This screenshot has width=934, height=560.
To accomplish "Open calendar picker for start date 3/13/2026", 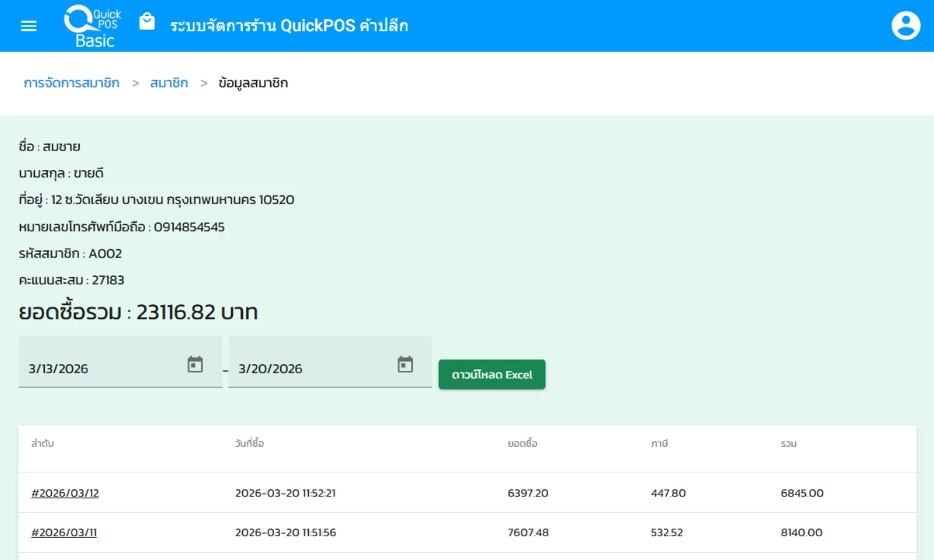I will pos(195,364).
